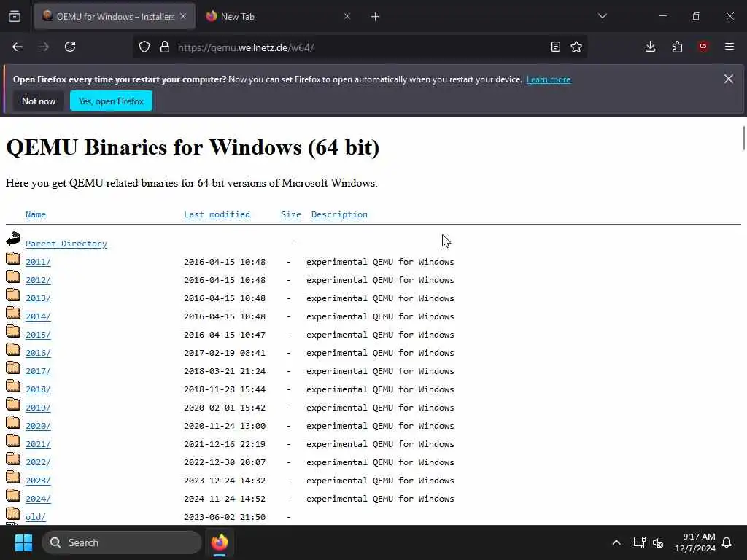Go back to the previous page
747x560 pixels.
[18, 47]
